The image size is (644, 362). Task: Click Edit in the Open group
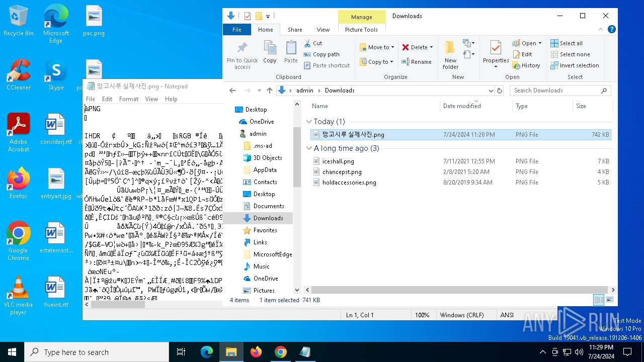pyautogui.click(x=522, y=54)
